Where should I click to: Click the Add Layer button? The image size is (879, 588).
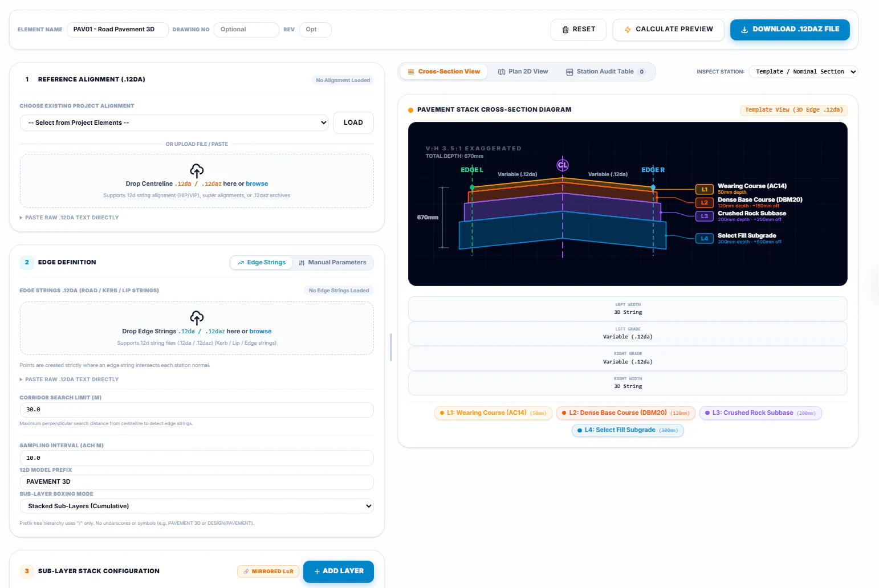339,571
